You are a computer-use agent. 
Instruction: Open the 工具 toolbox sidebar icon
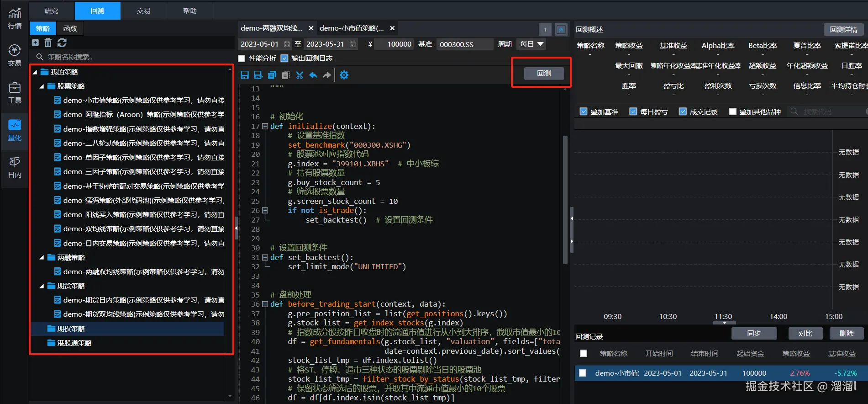coord(15,93)
